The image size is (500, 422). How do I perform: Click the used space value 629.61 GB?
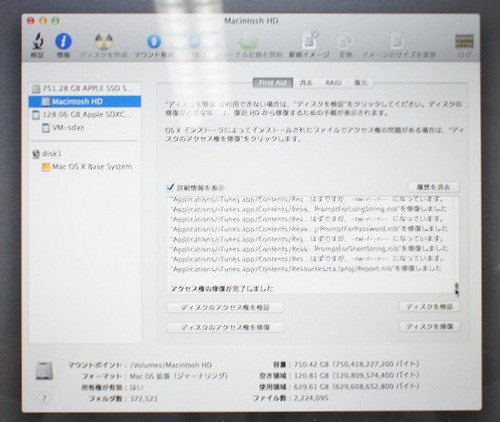(311, 387)
